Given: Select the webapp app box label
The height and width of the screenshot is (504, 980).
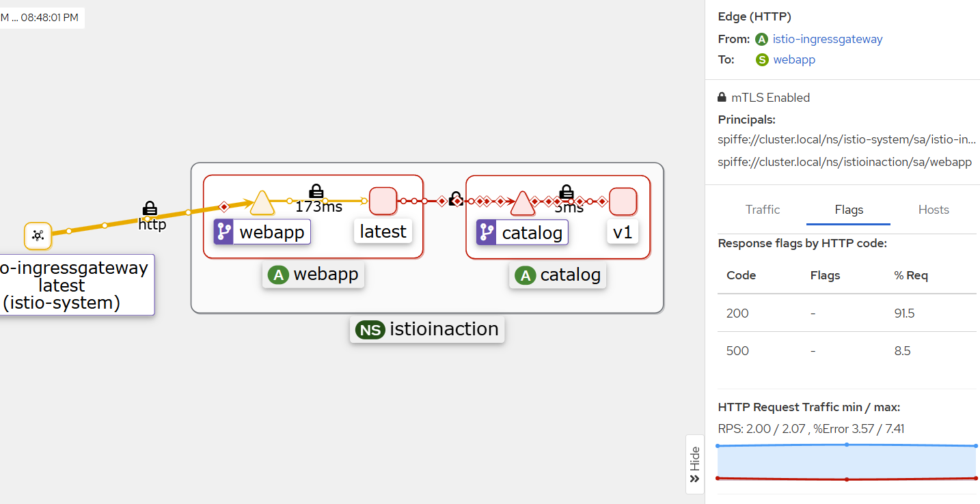Looking at the screenshot, I should 314,275.
